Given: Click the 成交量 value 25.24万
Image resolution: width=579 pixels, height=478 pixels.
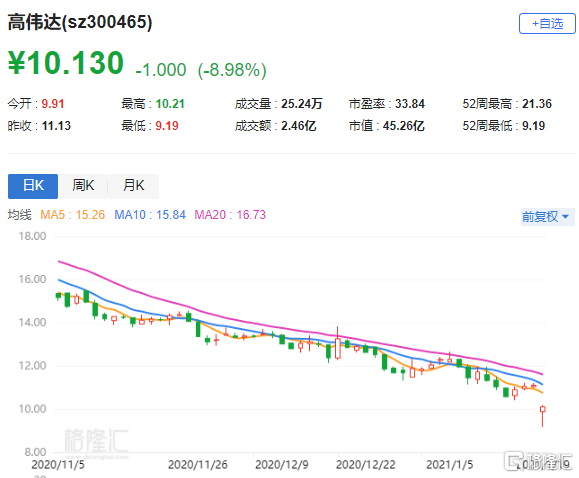Looking at the screenshot, I should [x=302, y=104].
